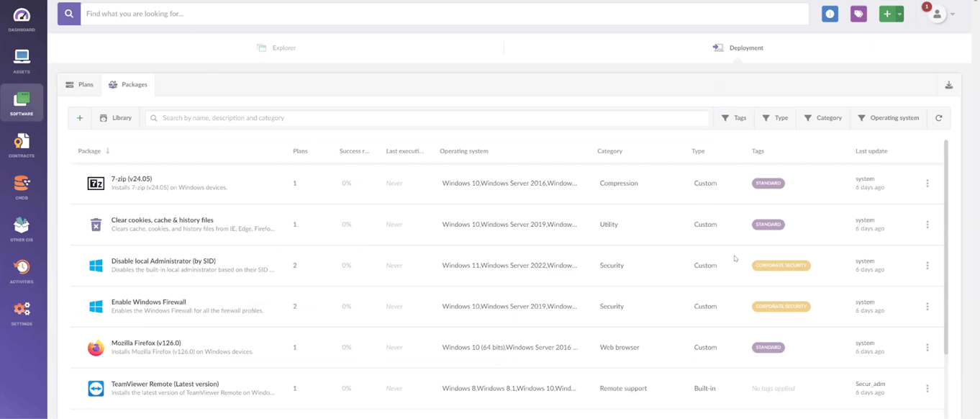Click the blue info icon in the top bar

[830, 13]
